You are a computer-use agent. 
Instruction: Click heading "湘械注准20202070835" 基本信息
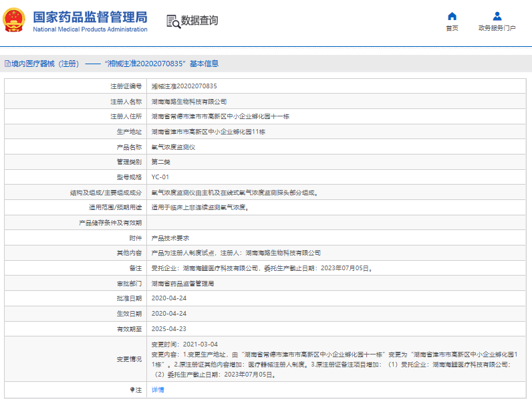(x=162, y=64)
